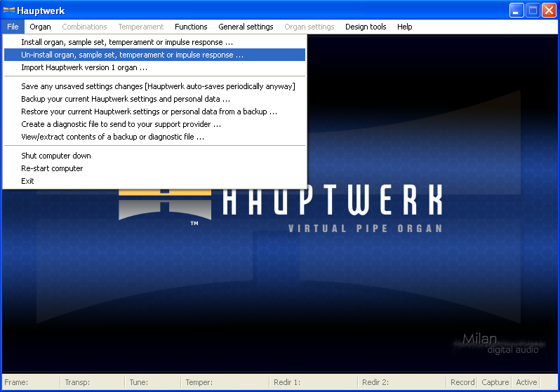
Task: Click the Record status indicator
Action: coord(462,382)
